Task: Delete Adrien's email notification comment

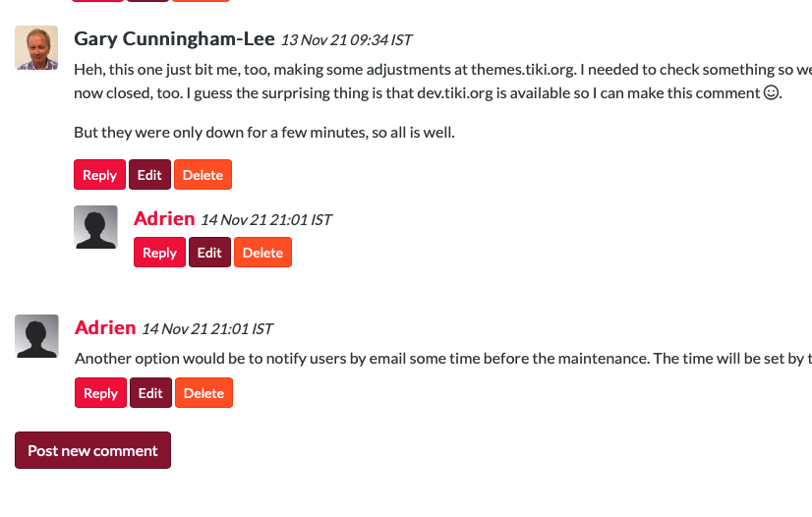Action: (x=204, y=393)
